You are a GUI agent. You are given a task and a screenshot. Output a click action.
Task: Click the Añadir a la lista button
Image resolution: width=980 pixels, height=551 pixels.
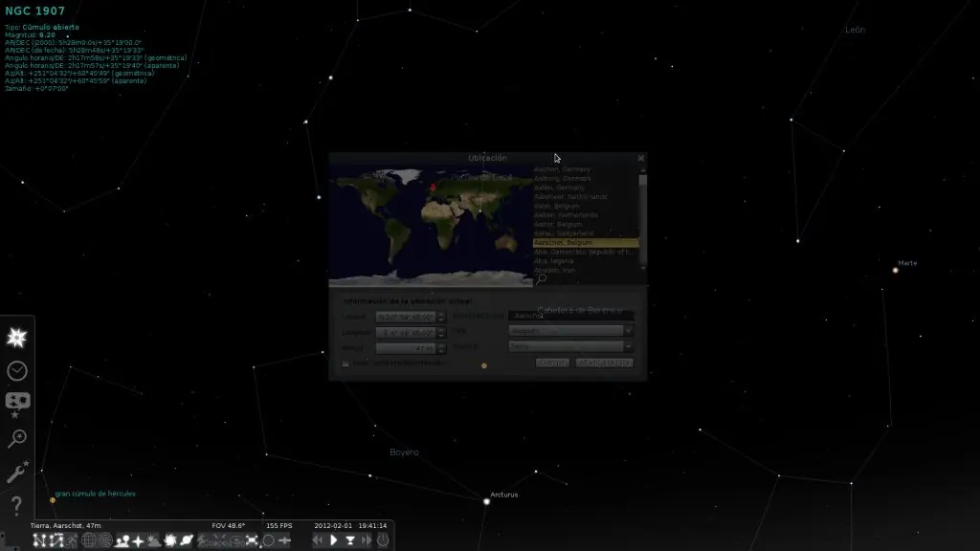[605, 364]
